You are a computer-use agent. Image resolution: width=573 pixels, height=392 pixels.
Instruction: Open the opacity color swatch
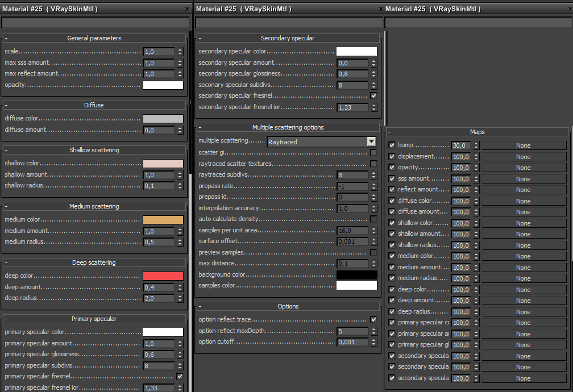coord(163,85)
